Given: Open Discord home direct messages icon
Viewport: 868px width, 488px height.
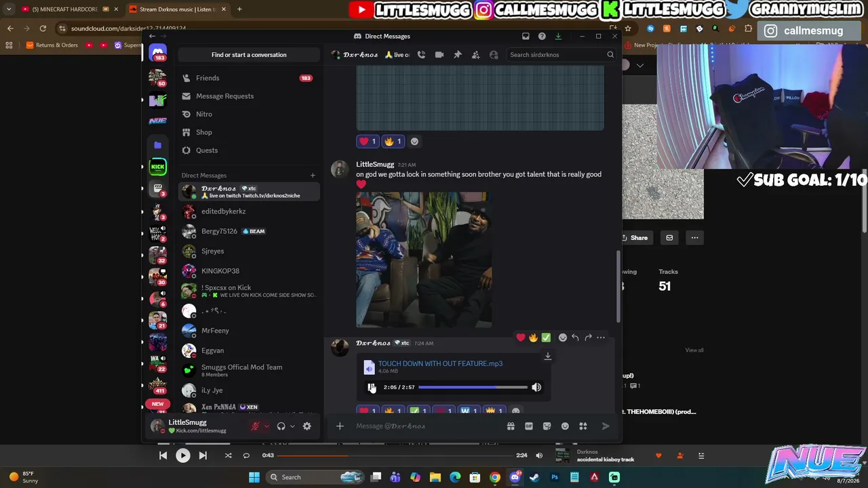Looking at the screenshot, I should [x=158, y=53].
